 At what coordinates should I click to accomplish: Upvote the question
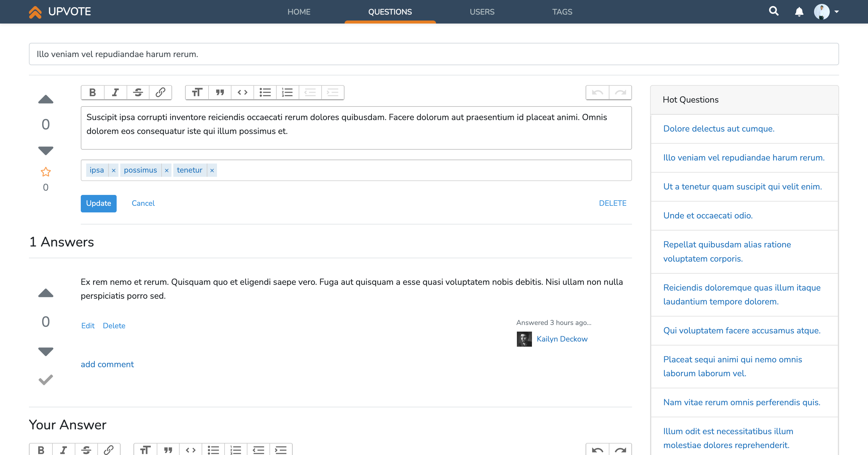click(46, 100)
